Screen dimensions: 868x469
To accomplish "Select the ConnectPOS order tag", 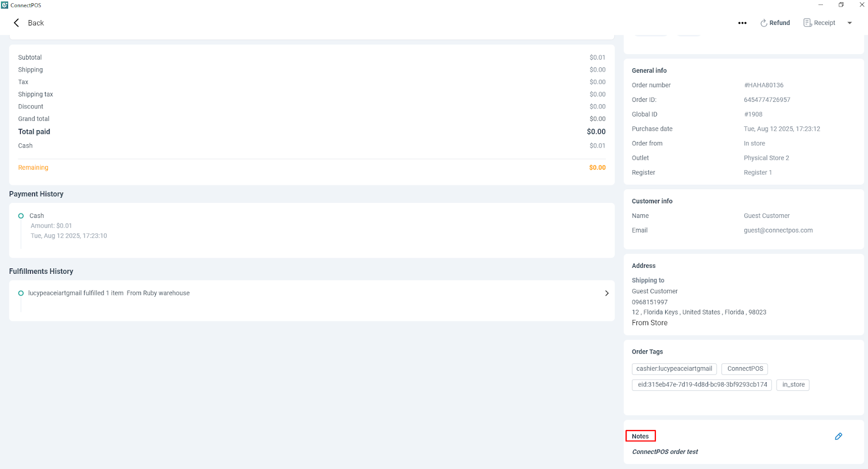I will [744, 369].
